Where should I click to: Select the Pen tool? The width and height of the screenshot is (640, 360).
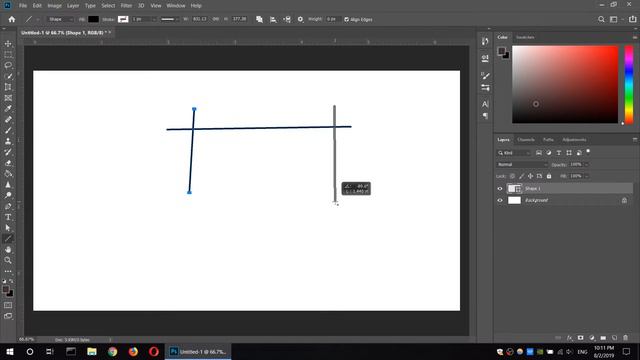(x=8, y=206)
